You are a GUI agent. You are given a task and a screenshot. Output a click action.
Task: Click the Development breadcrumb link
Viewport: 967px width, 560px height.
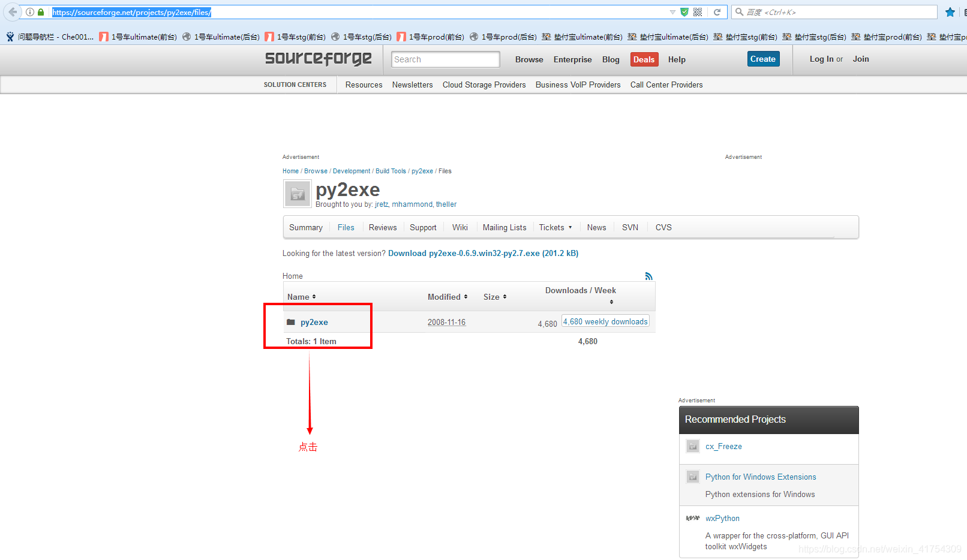352,171
